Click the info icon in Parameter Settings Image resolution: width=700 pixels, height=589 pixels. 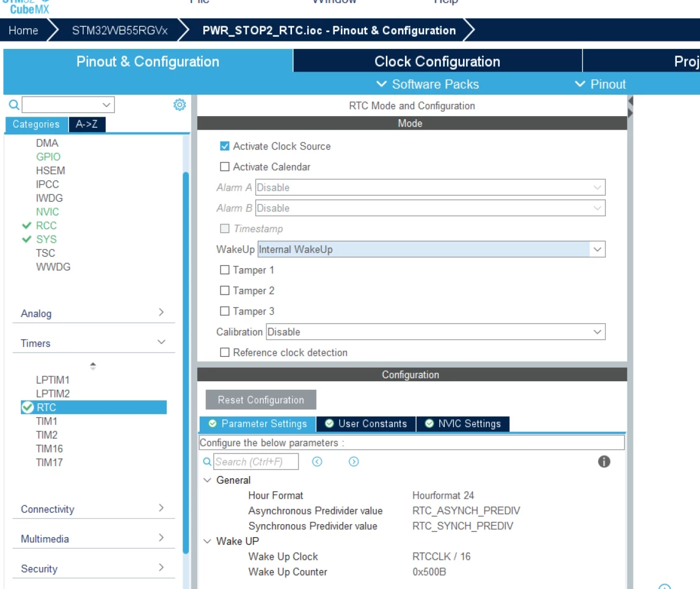pos(604,462)
